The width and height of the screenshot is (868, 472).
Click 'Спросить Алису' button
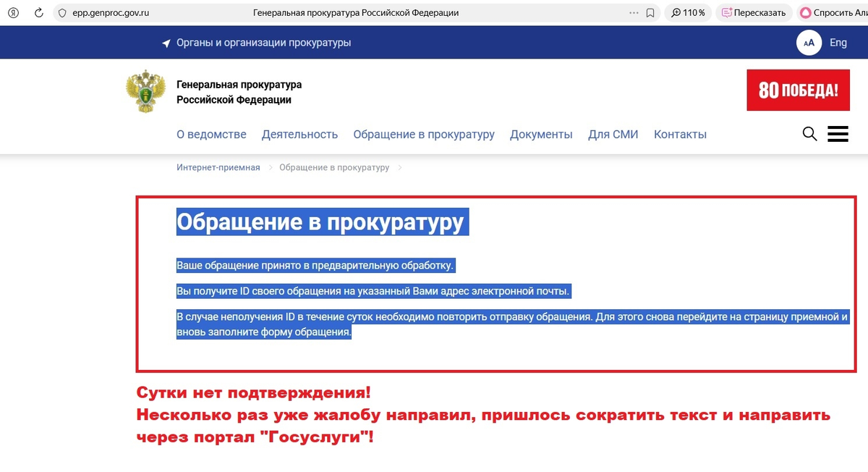(833, 13)
